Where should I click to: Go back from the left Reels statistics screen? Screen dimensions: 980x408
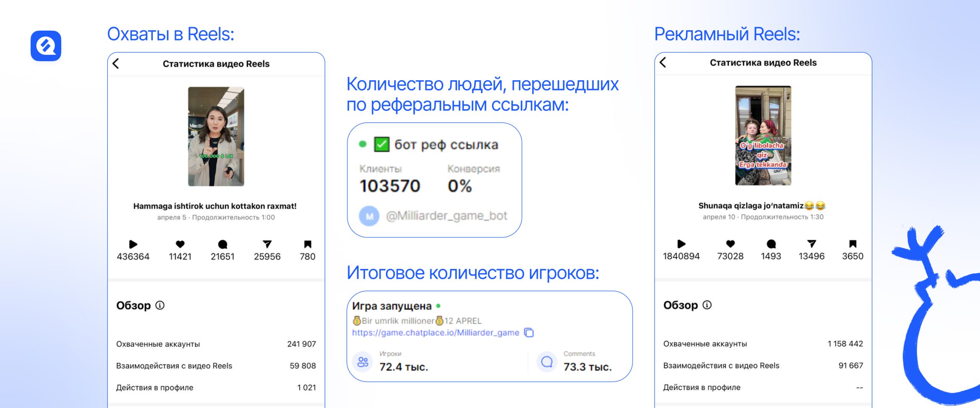(x=116, y=63)
